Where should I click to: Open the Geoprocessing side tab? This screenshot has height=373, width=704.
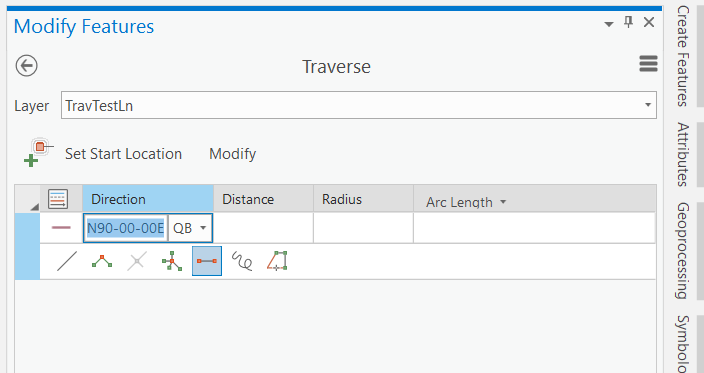tap(682, 251)
